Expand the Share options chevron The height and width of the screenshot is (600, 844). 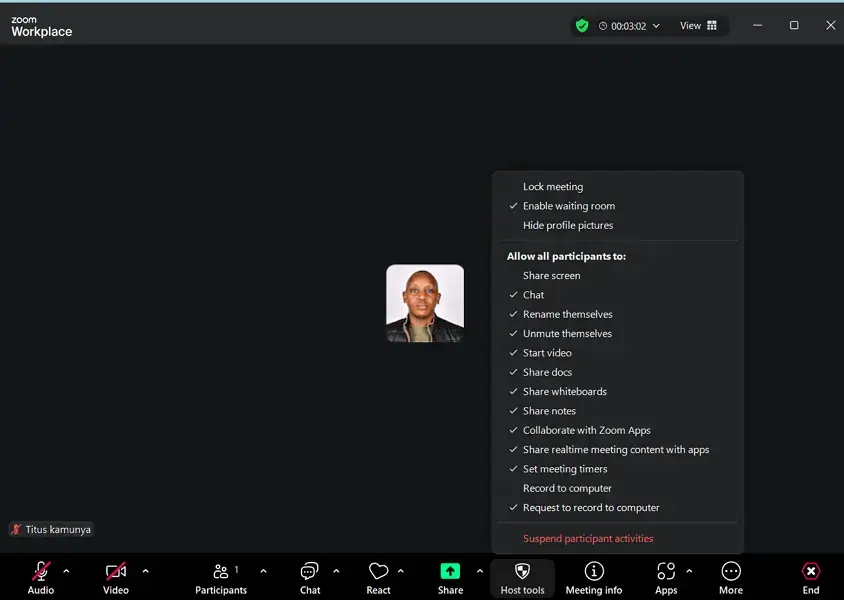pos(479,572)
